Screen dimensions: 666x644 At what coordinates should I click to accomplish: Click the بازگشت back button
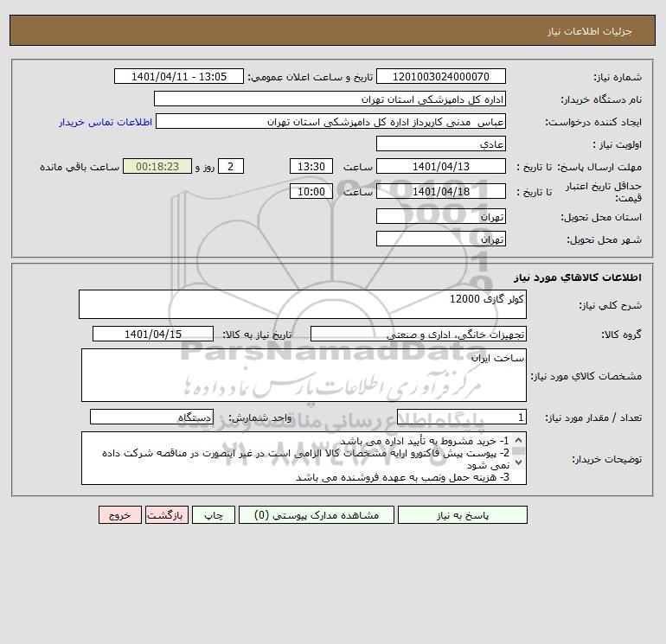(166, 515)
